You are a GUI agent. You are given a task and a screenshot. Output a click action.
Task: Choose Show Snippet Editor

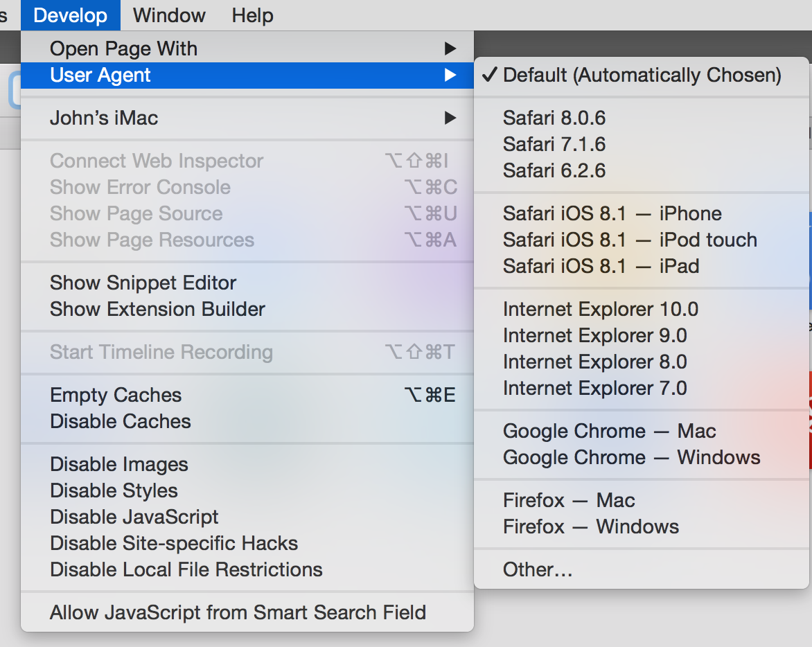click(x=247, y=283)
